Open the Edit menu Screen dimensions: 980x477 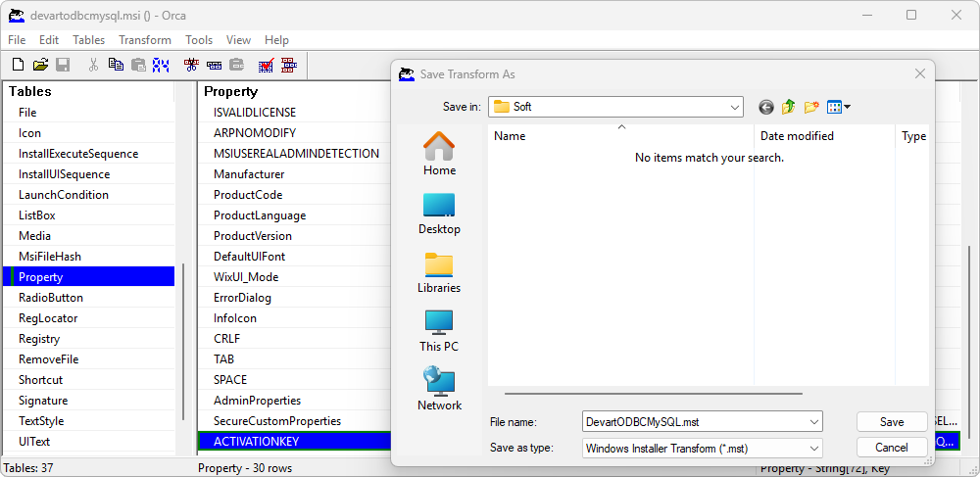[x=49, y=40]
